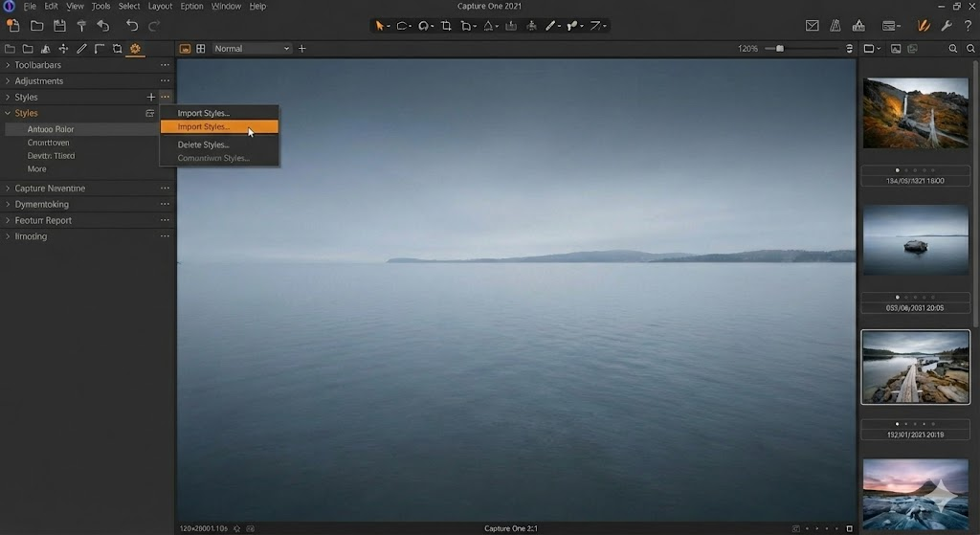Open the folder icon in the main toolbar
Screen dimensions: 980x535
[37, 26]
